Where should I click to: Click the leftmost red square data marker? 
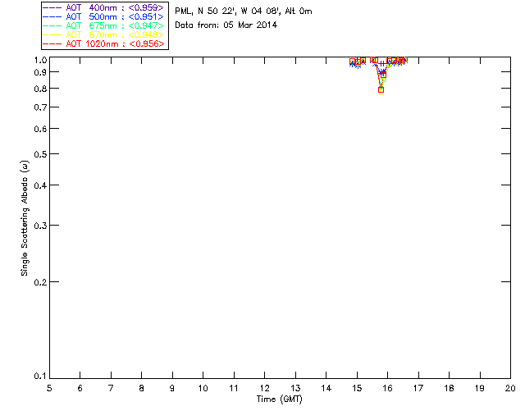pos(352,62)
